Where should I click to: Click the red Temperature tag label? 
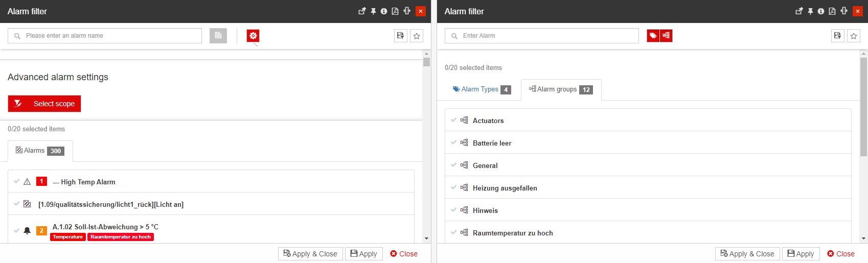click(67, 237)
